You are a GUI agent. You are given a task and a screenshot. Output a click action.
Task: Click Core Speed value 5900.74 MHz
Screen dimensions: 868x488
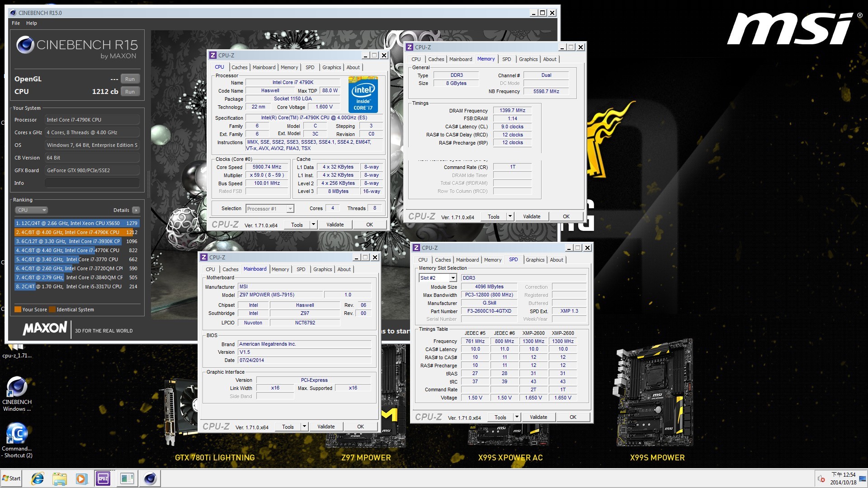tap(267, 167)
